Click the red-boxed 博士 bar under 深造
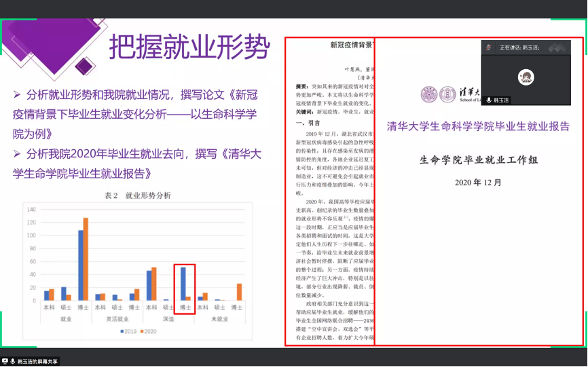The image size is (588, 367). click(182, 284)
